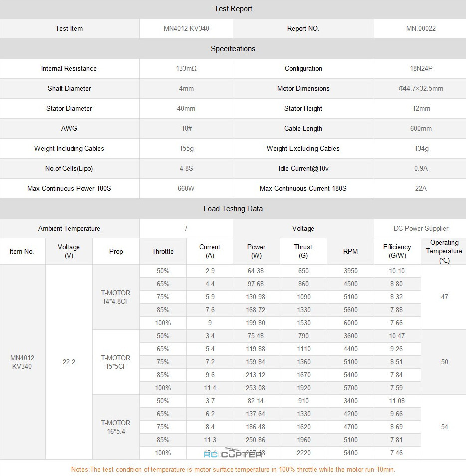Select the 'T-MOTOR 15*5CF' prop cell
The image size is (466, 476).
116,362
